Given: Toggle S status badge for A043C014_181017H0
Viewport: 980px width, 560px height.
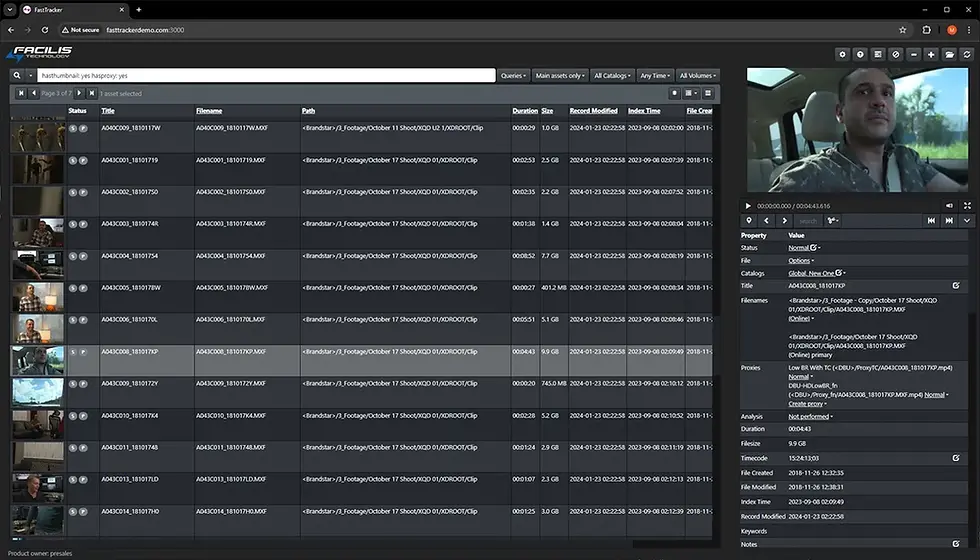Looking at the screenshot, I should coord(72,511).
